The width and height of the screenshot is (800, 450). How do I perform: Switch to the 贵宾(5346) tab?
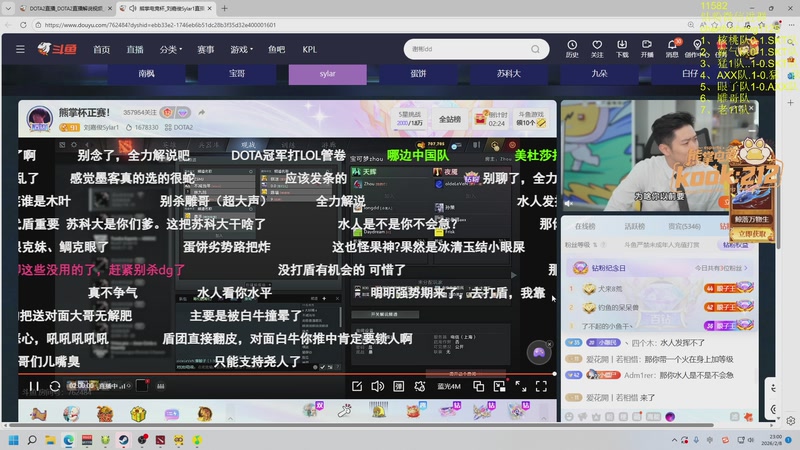pyautogui.click(x=684, y=226)
